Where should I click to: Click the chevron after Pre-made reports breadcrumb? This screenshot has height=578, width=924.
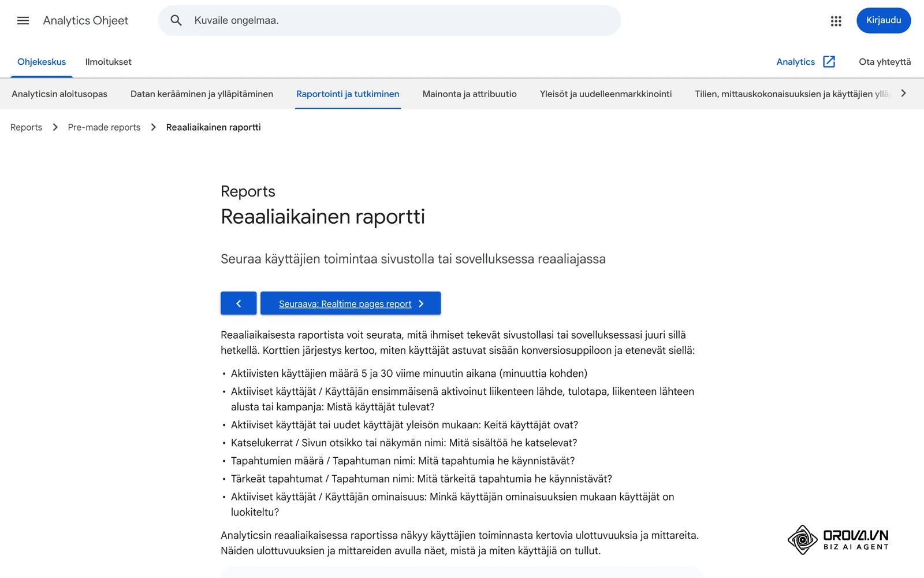pos(154,127)
